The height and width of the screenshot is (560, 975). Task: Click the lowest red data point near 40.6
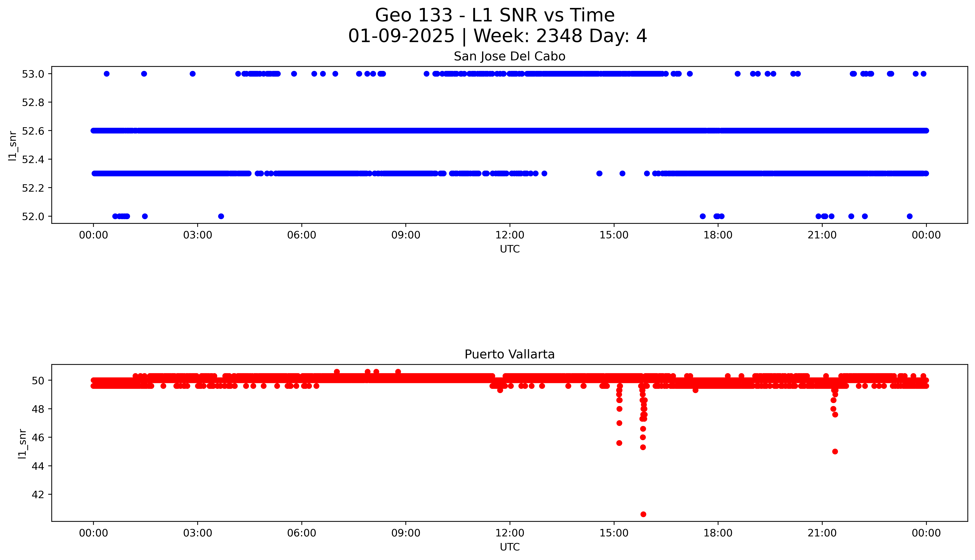point(643,514)
